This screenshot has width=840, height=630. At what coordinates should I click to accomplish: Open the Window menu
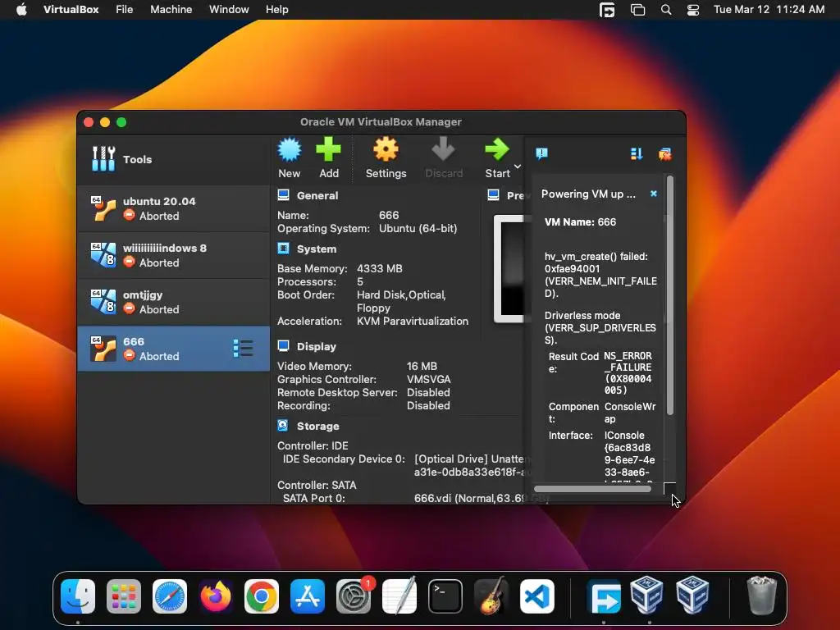point(229,10)
